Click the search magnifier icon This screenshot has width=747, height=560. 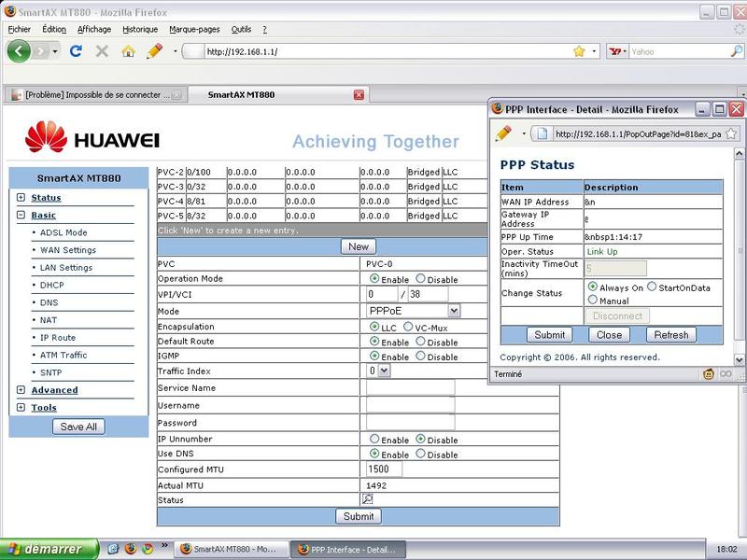[736, 51]
